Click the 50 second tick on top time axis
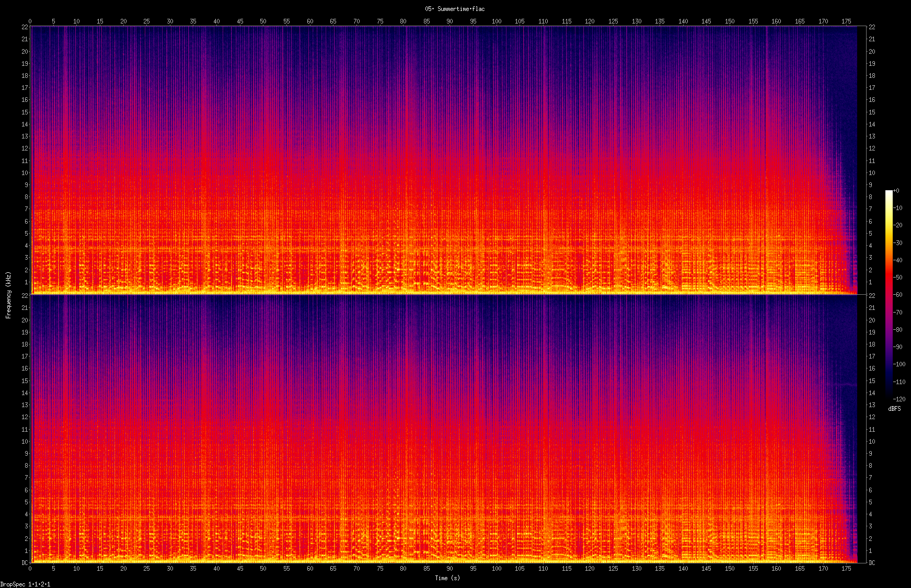The image size is (911, 588). (263, 21)
